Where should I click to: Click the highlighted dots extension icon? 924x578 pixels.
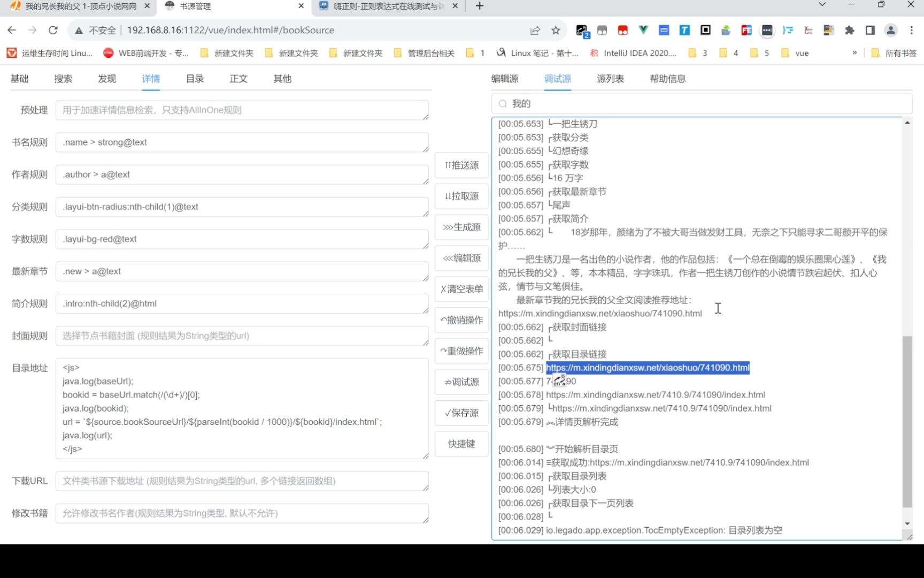click(x=767, y=31)
